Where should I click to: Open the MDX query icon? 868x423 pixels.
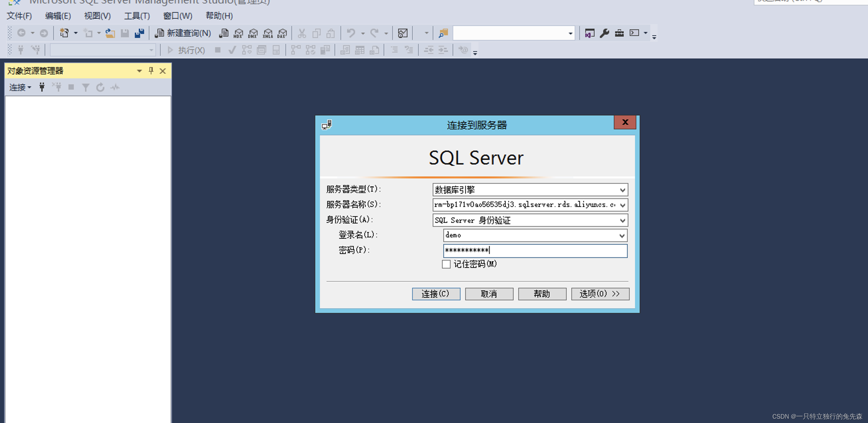(x=238, y=33)
